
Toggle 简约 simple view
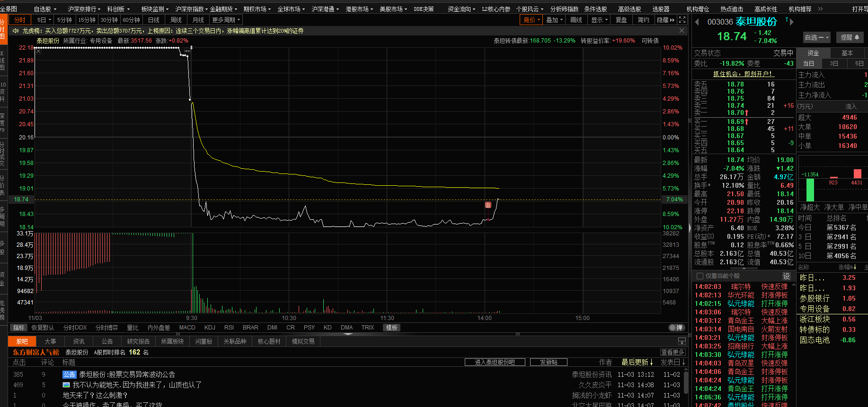(x=643, y=20)
